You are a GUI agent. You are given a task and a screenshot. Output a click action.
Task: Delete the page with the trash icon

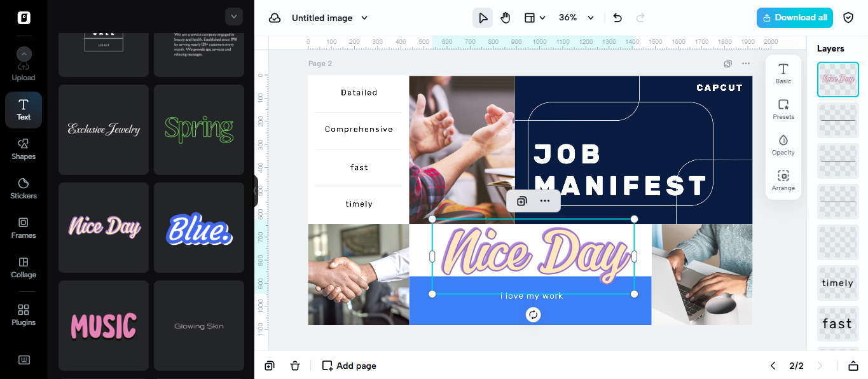coord(295,366)
